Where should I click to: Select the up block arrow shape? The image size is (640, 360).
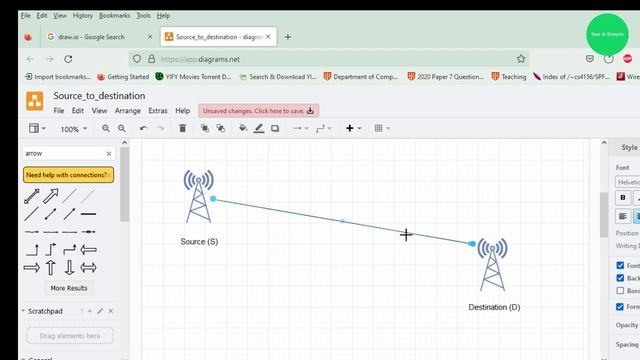point(51,268)
